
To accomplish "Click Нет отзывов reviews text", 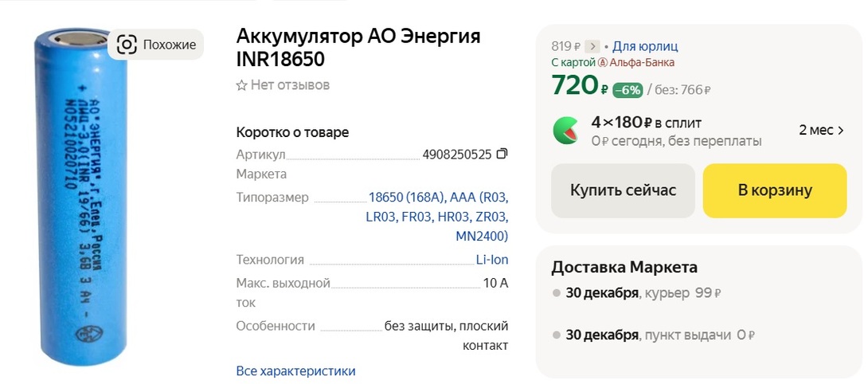I will coord(290,85).
